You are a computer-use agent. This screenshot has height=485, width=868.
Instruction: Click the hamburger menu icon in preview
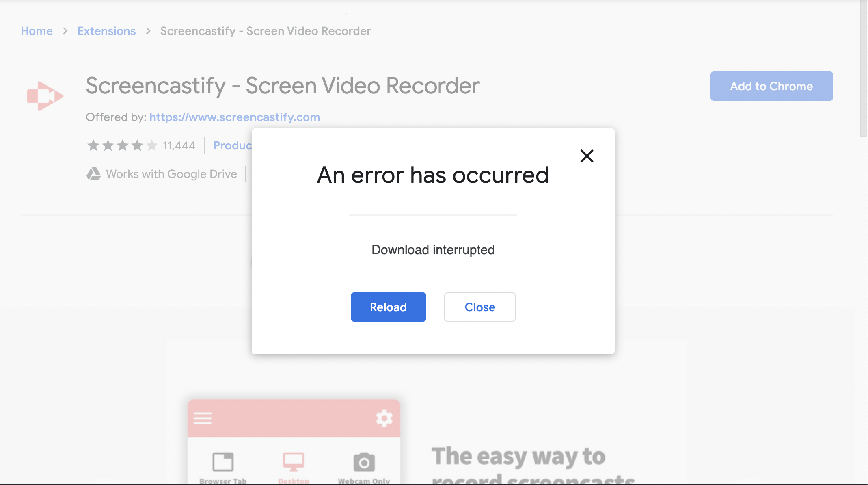(203, 418)
